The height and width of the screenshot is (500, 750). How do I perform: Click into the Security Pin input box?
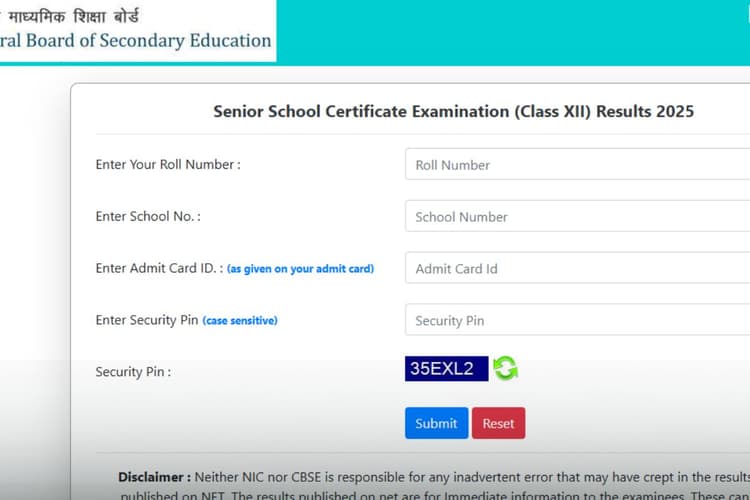[x=577, y=321]
